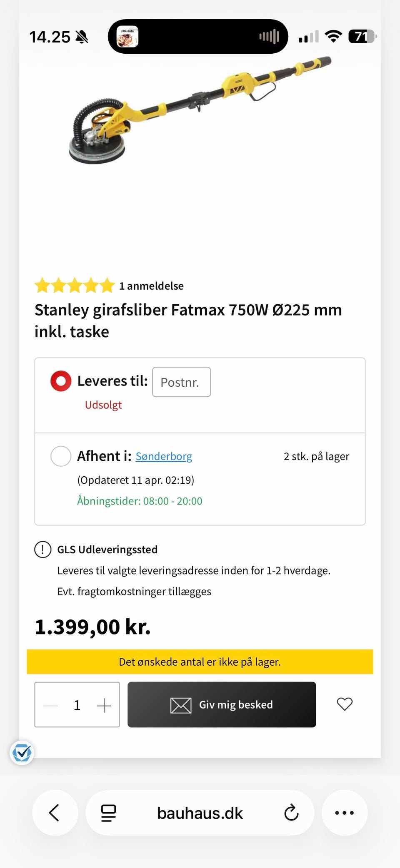Open the browser tabs overview icon

(x=109, y=813)
